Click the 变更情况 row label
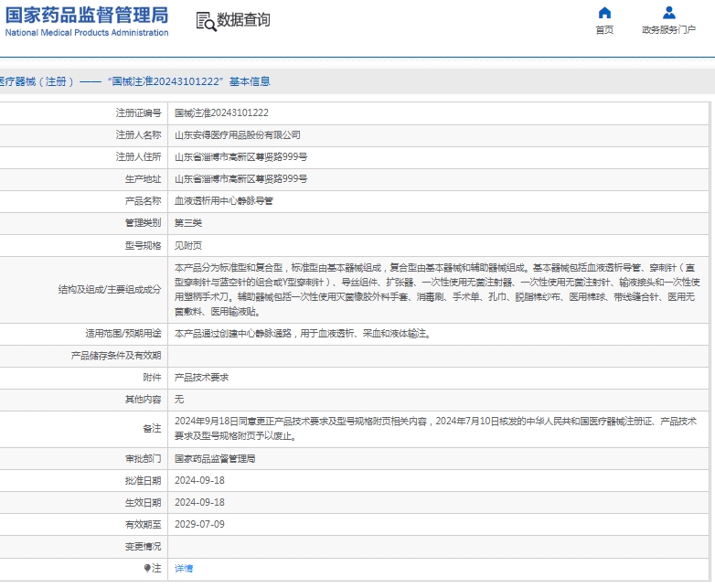Screen dimensions: 715x588 click(144, 547)
